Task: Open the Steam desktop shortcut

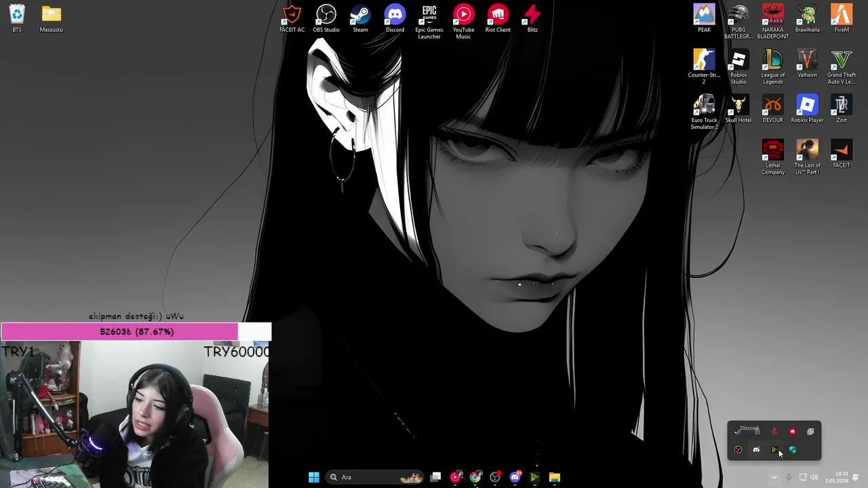Action: click(x=360, y=18)
